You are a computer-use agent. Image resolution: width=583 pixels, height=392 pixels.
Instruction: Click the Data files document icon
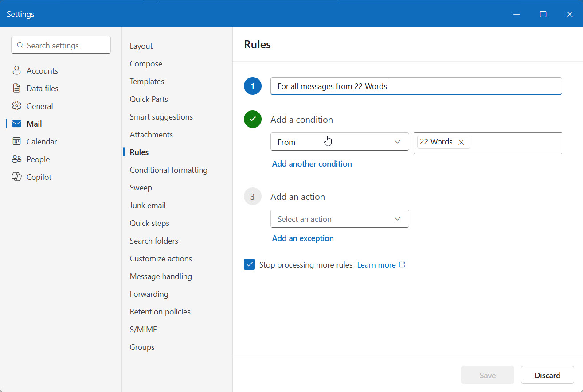17,88
